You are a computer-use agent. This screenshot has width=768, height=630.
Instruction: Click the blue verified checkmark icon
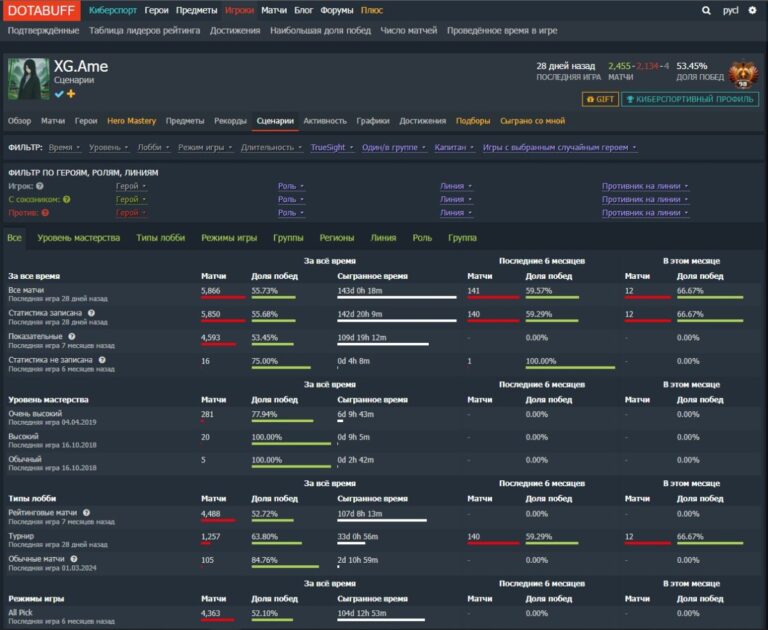pos(59,94)
